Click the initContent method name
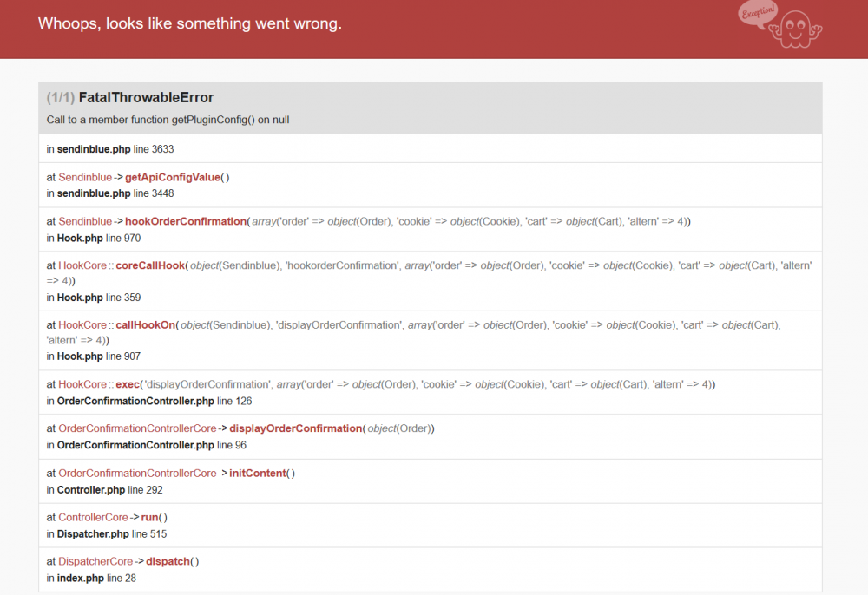Image resolution: width=868 pixels, height=595 pixels. 258,474
